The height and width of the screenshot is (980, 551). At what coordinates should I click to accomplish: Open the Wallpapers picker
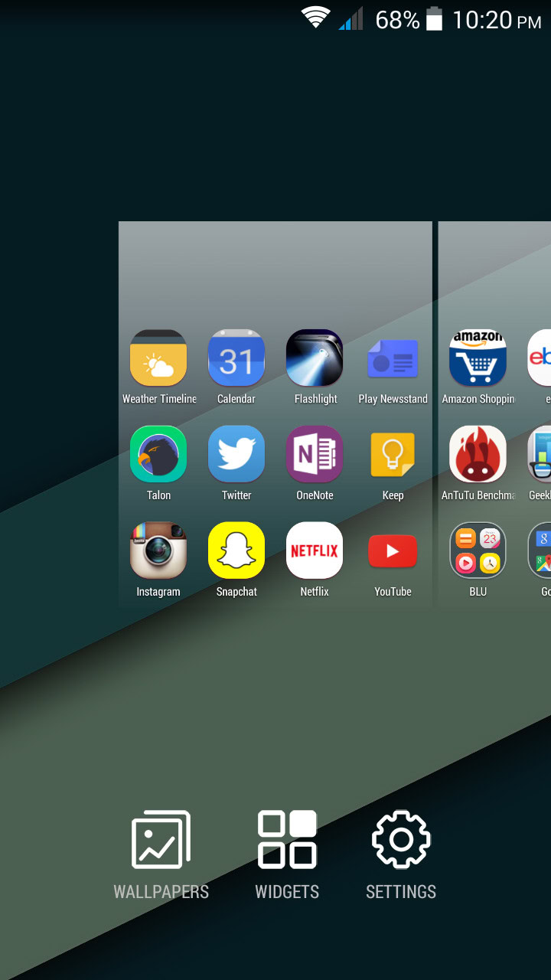tap(161, 854)
